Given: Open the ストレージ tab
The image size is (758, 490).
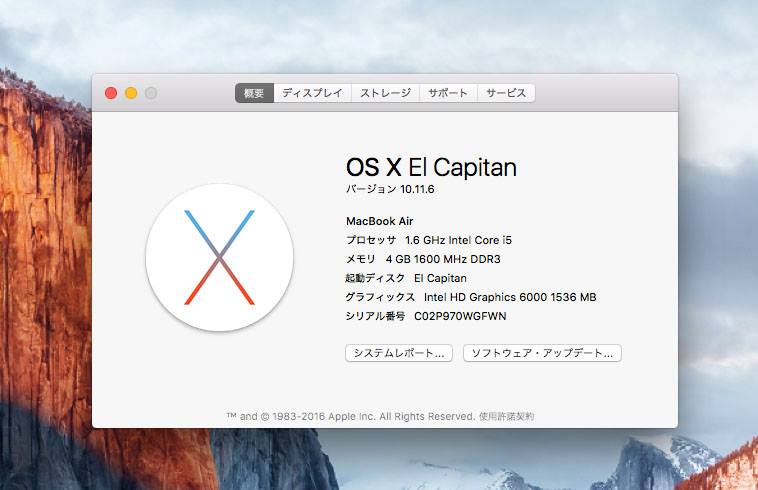Looking at the screenshot, I should pos(385,93).
